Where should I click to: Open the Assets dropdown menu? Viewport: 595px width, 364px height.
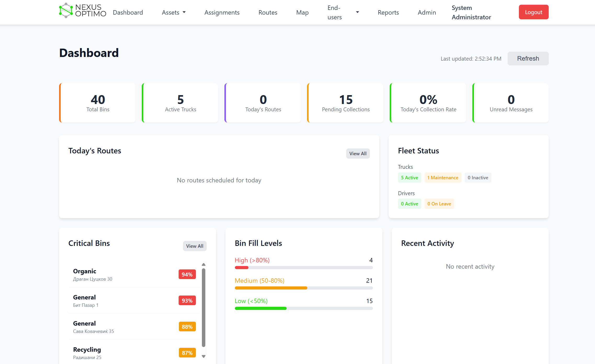coord(174,12)
